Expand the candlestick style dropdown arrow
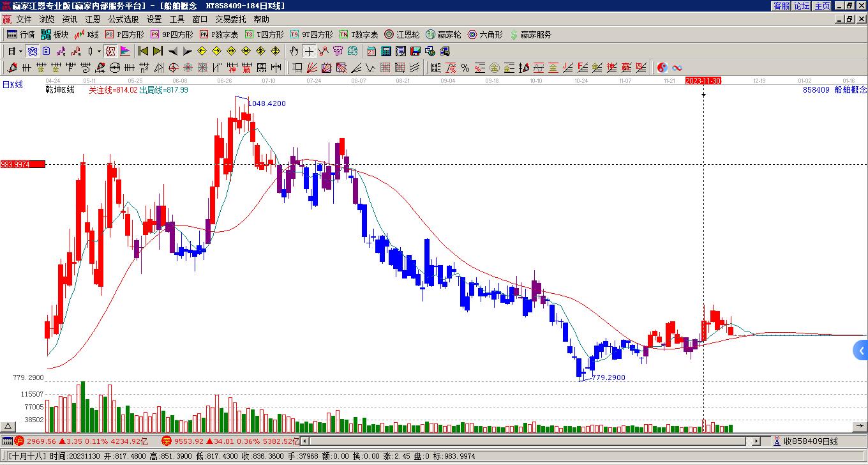The height and width of the screenshot is (465, 868). coord(99,51)
